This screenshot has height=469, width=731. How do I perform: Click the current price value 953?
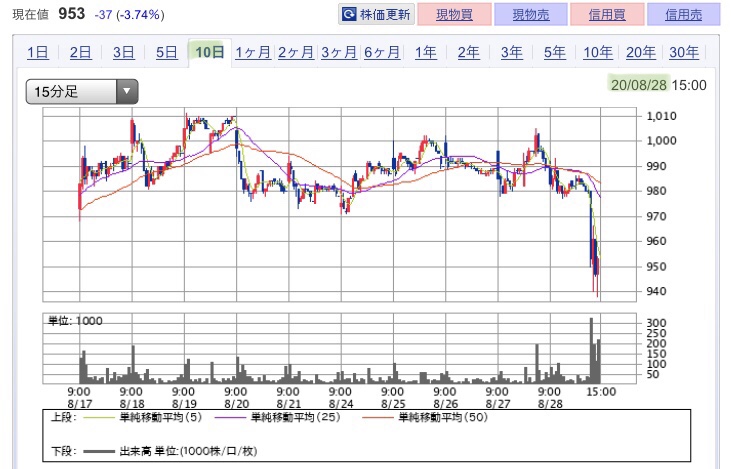(71, 14)
